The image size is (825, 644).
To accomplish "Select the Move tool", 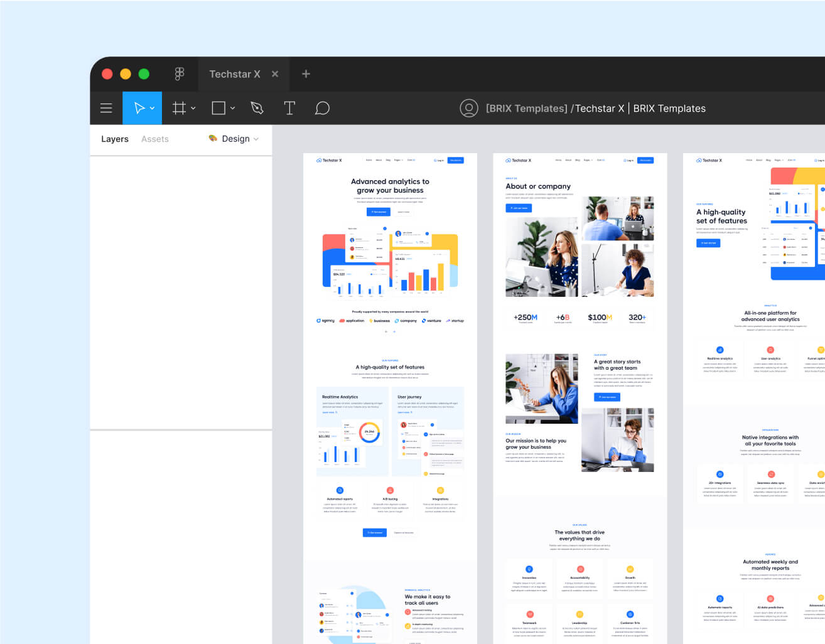I will 138,107.
